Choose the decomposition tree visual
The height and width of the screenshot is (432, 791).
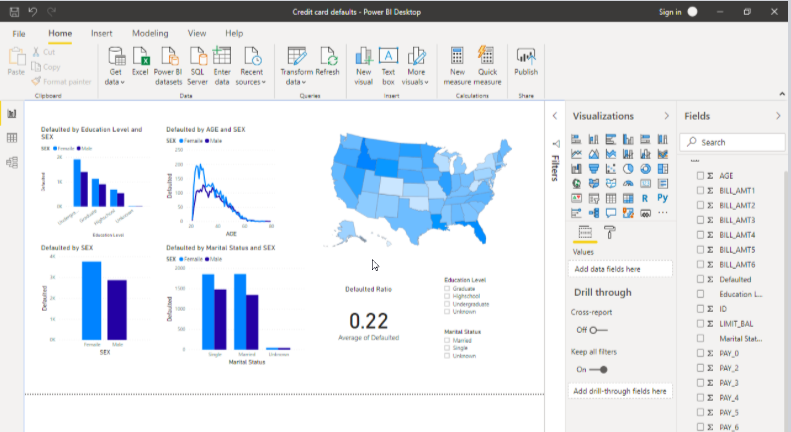(x=594, y=213)
